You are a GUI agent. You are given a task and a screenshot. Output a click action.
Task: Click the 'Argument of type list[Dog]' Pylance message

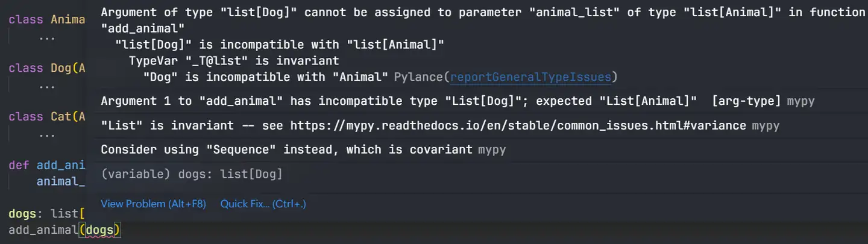(x=483, y=20)
